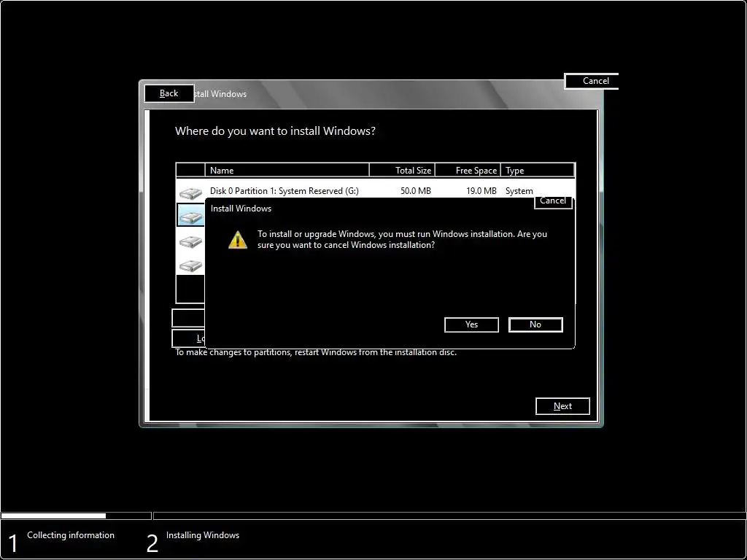Image resolution: width=747 pixels, height=560 pixels.
Task: Click the "To make changes to partitions" message
Action: click(316, 353)
